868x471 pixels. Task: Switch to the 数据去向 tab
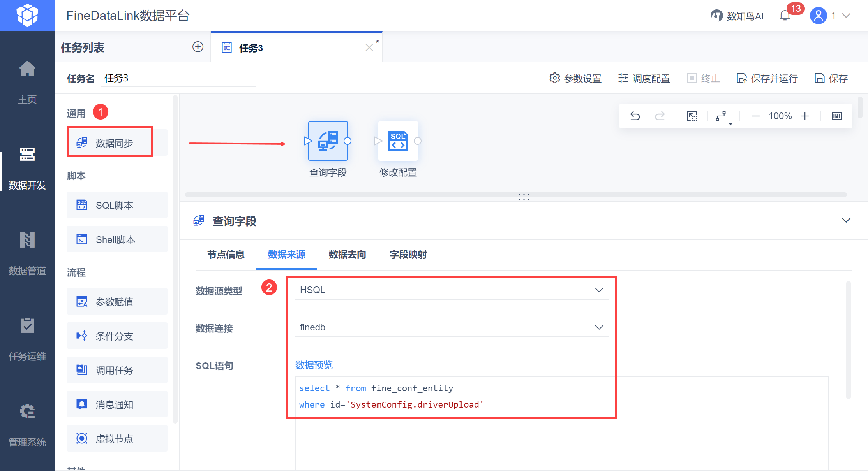tap(347, 255)
